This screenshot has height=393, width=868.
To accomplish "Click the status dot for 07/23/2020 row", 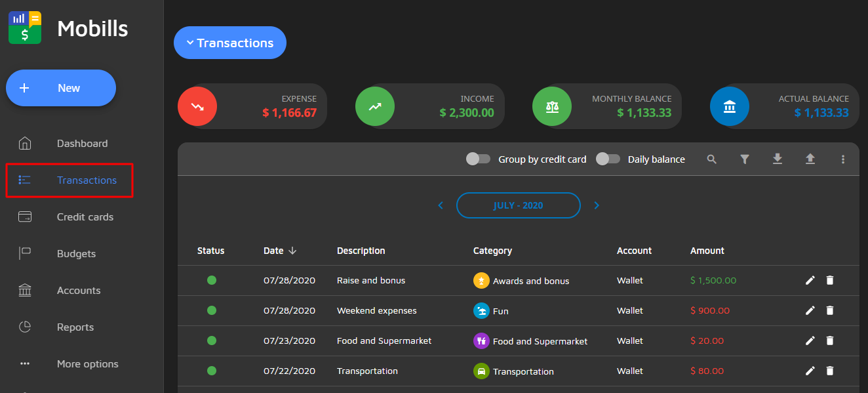I will tap(212, 341).
